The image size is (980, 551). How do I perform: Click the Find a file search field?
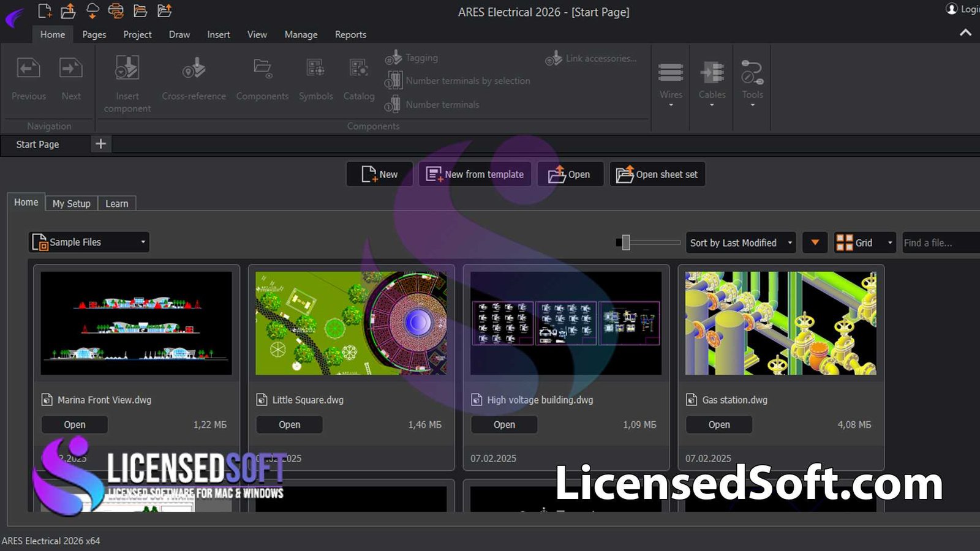tap(941, 242)
